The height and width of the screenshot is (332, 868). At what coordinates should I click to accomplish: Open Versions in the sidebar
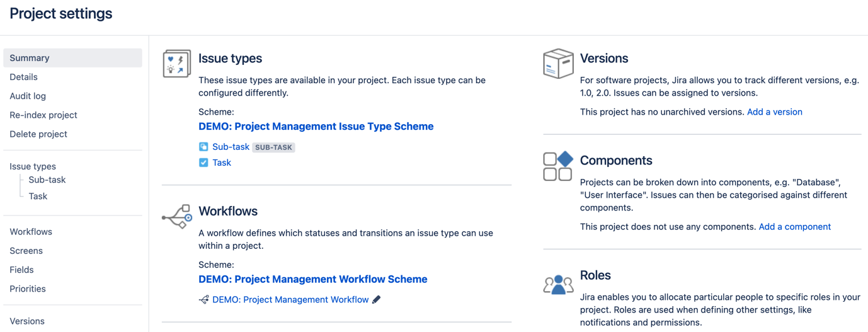(27, 321)
